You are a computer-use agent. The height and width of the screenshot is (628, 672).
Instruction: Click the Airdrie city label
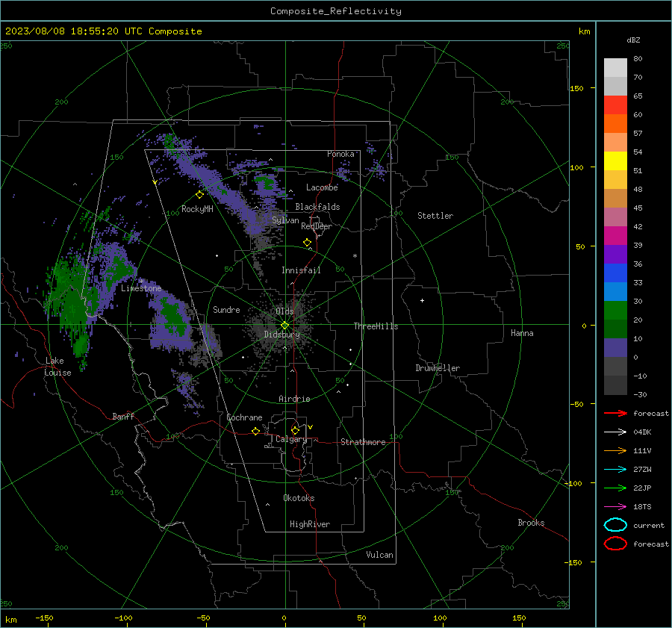click(294, 399)
